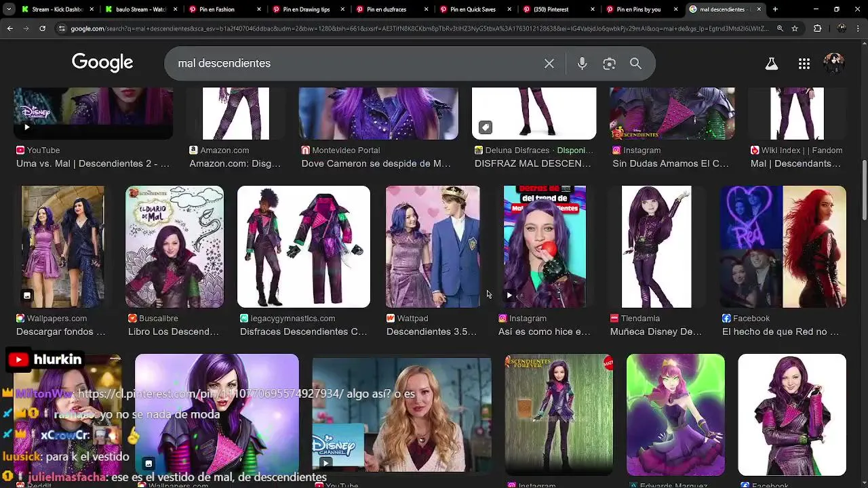868x488 pixels.
Task: Open the zoom magnifier icon in address bar
Action: 780,28
